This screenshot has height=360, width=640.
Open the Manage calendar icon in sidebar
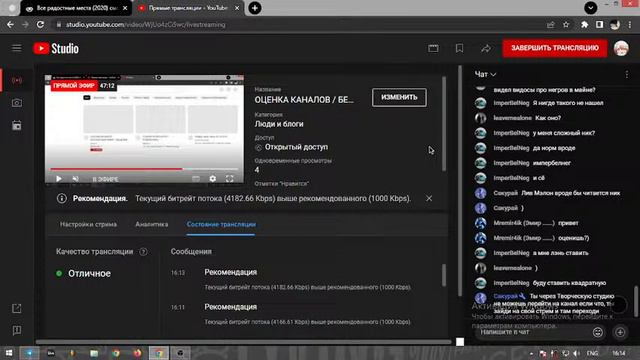click(x=17, y=126)
